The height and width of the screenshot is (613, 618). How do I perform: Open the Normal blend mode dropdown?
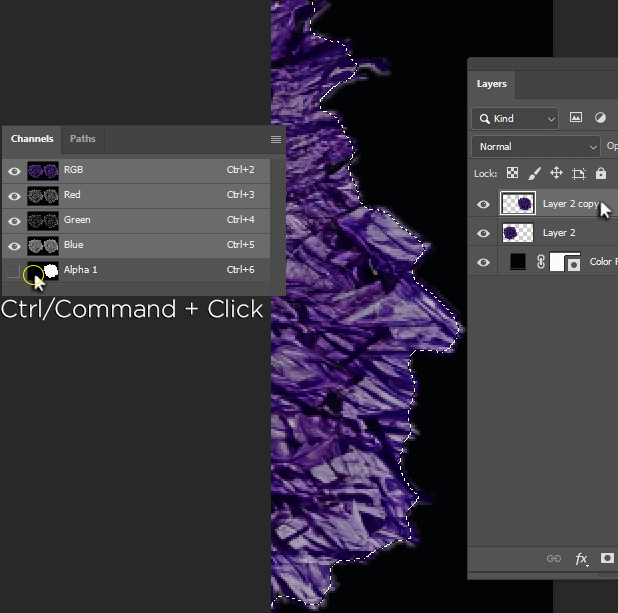click(536, 147)
